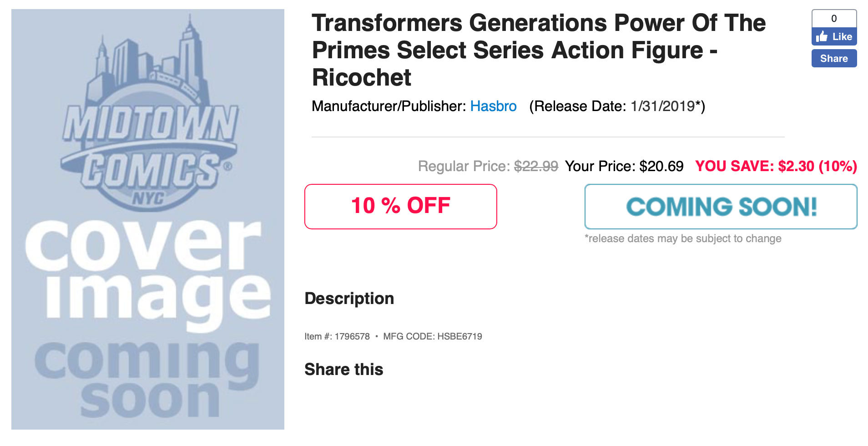This screenshot has width=868, height=446.
Task: Click the cover image coming soon placeholder
Action: tap(148, 219)
